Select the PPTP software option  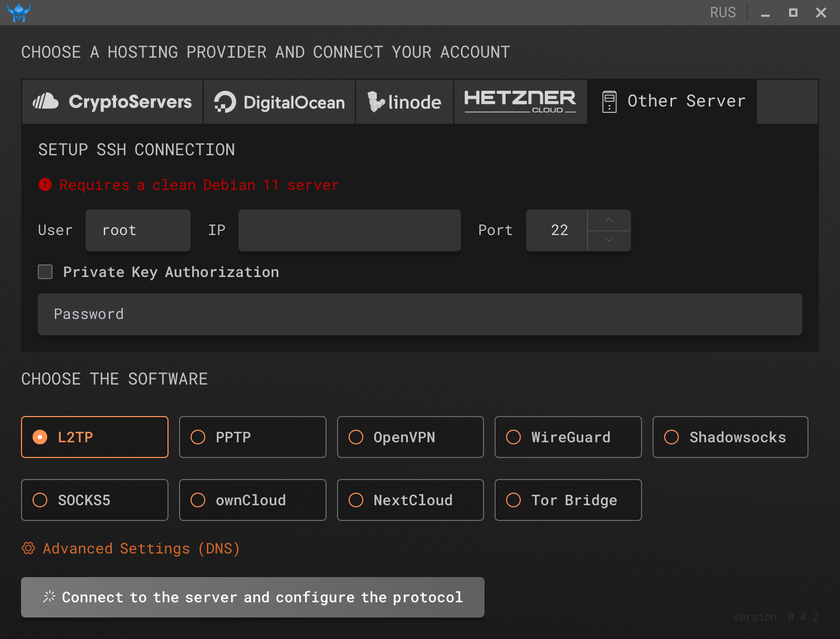pos(253,437)
